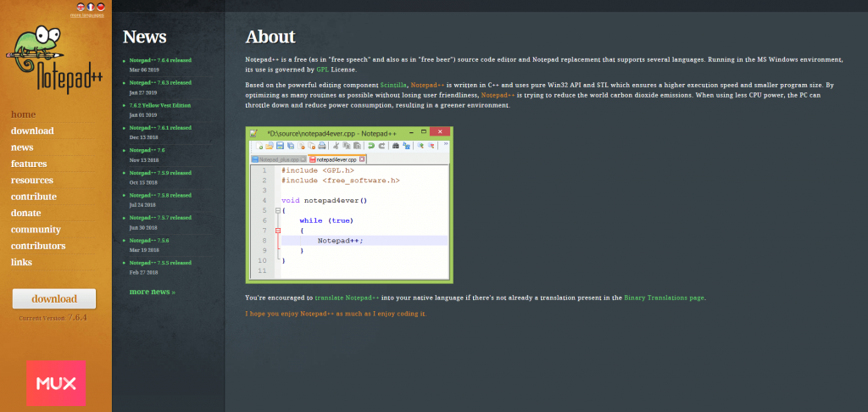This screenshot has height=412, width=868.
Task: Switch site language with the UK flag
Action: click(x=80, y=7)
